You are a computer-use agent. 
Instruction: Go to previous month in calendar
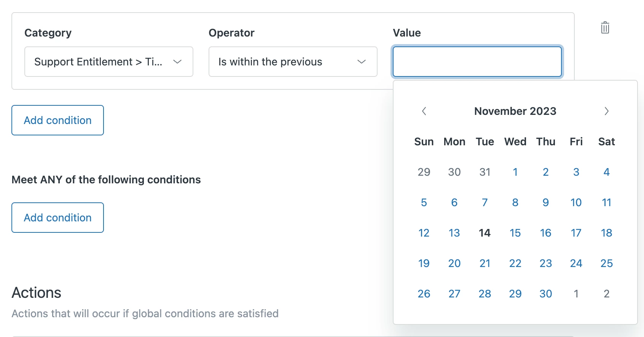tap(424, 111)
